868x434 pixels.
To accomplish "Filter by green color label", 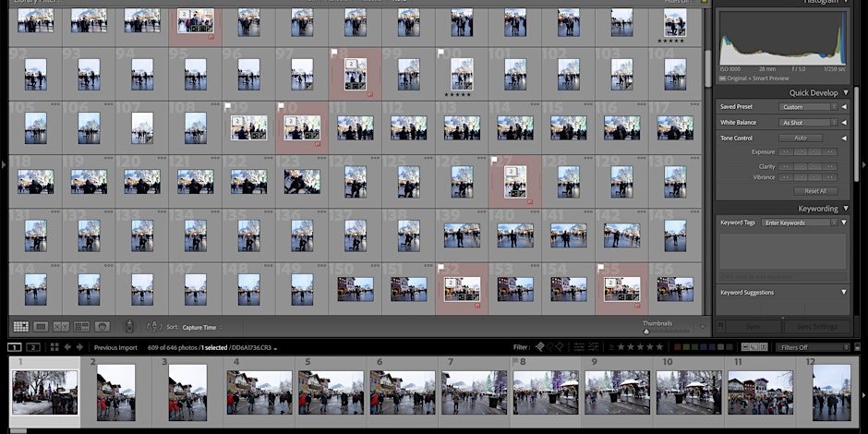I will (694, 347).
